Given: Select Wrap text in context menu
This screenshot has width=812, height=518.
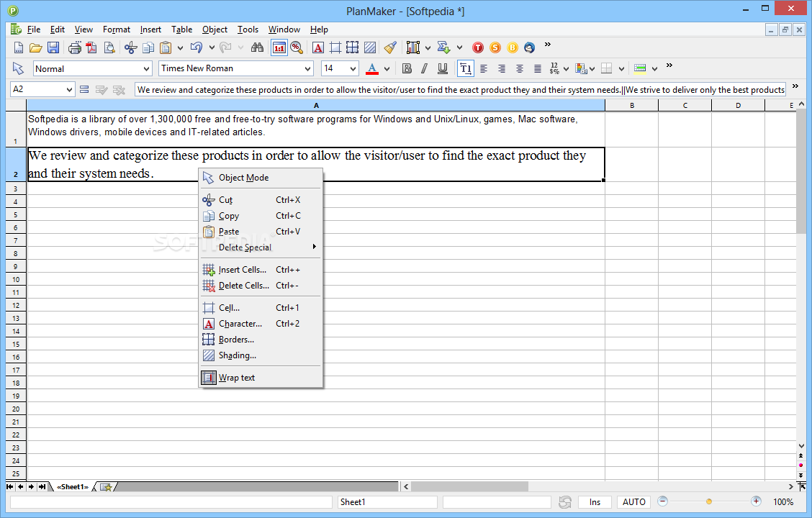Looking at the screenshot, I should 261,378.
